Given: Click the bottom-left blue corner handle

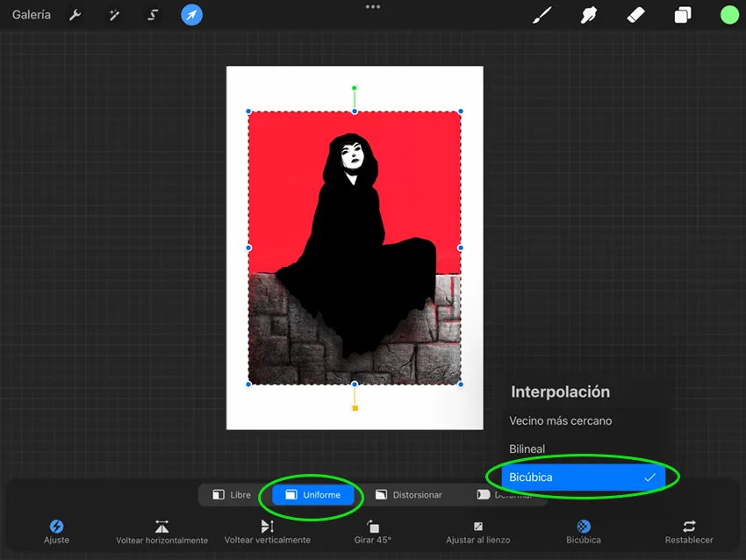Looking at the screenshot, I should pos(248,384).
